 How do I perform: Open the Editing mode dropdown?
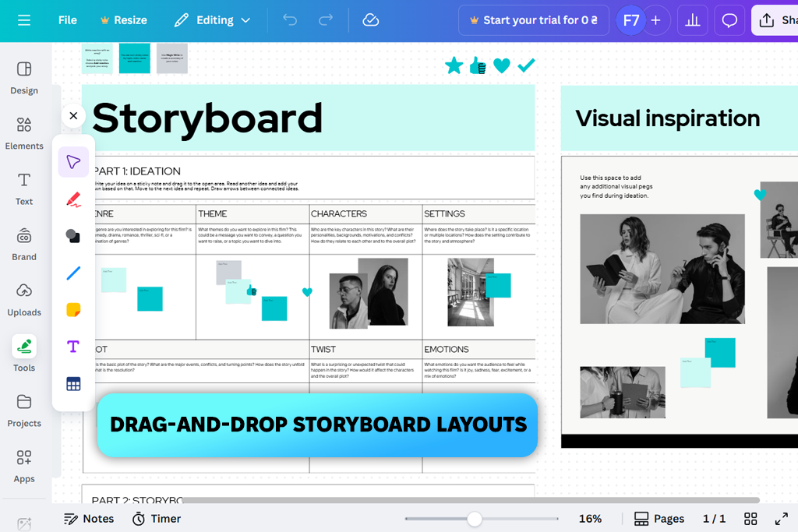pos(212,20)
